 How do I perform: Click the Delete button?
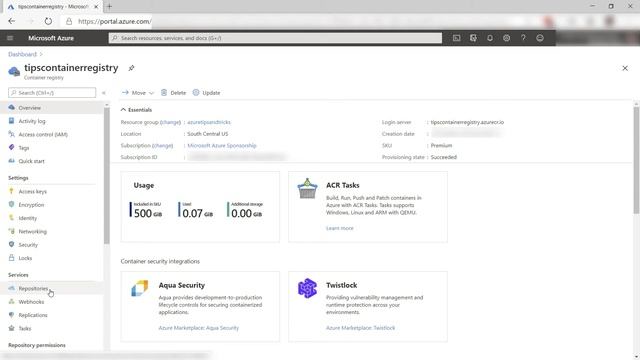click(x=173, y=93)
